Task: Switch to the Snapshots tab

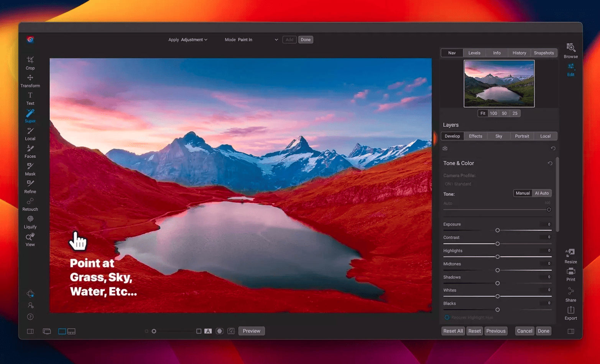Action: 544,53
